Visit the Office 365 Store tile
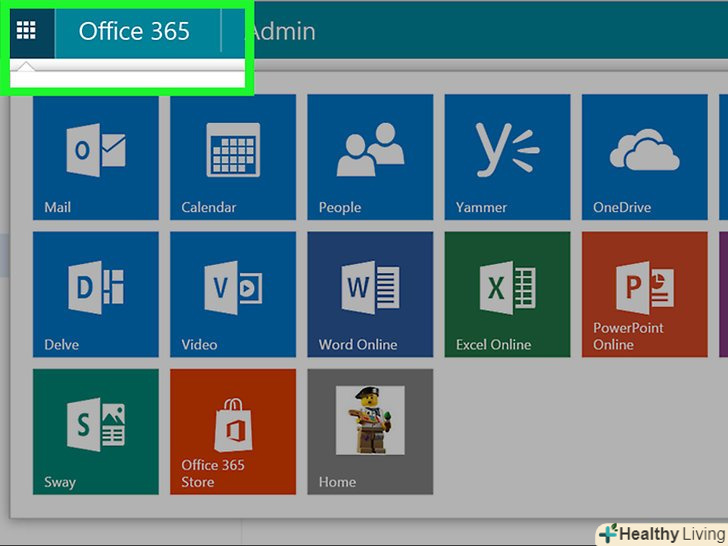The height and width of the screenshot is (546, 728). pos(233,432)
